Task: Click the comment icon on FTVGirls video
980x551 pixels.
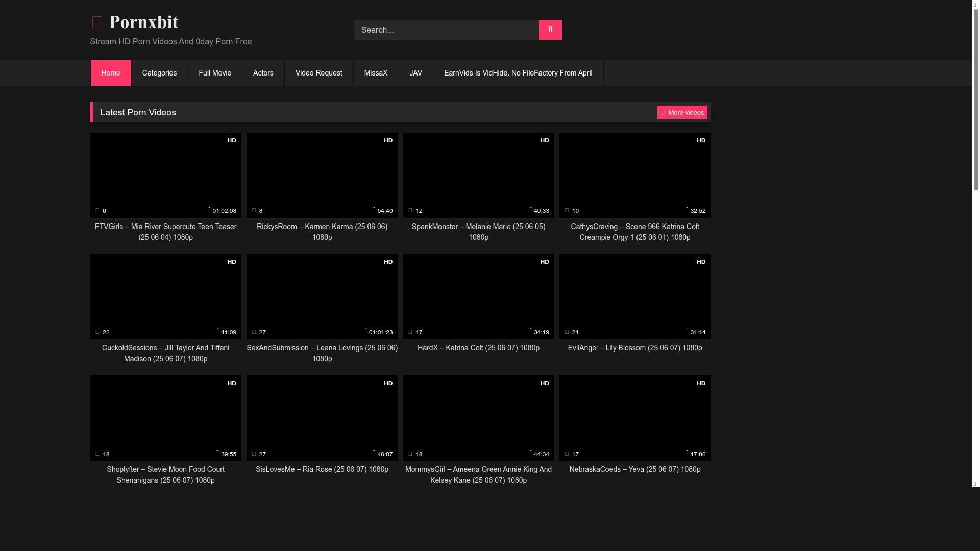Action: [x=97, y=210]
